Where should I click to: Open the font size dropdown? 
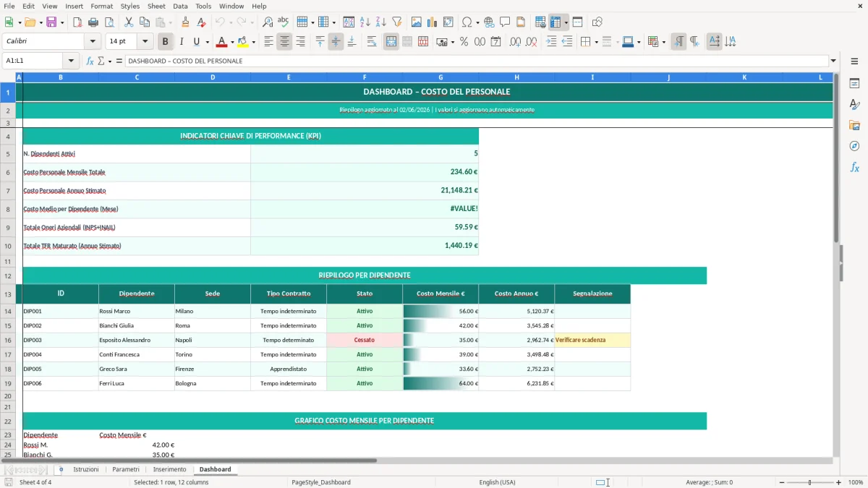coord(145,42)
